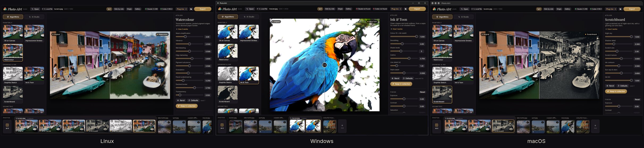Switch to AI Studio tab in macOS window
644x148 pixels.
(464, 17)
